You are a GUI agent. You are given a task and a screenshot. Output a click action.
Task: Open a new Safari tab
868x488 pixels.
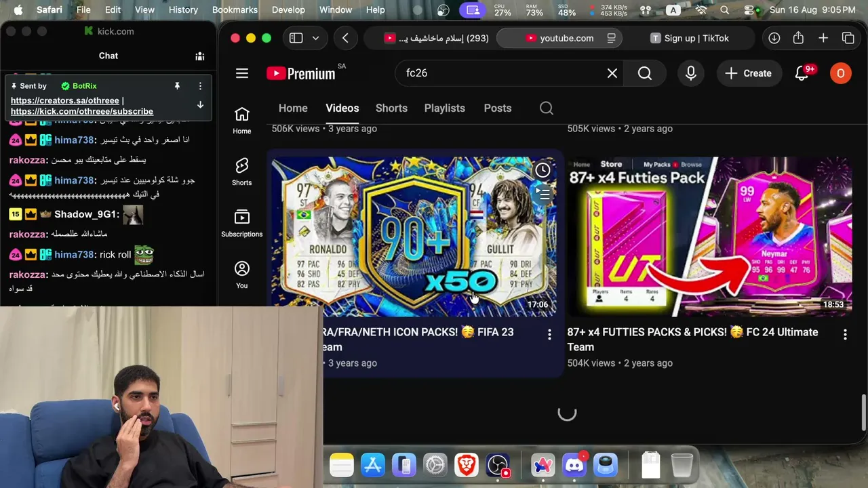click(823, 39)
